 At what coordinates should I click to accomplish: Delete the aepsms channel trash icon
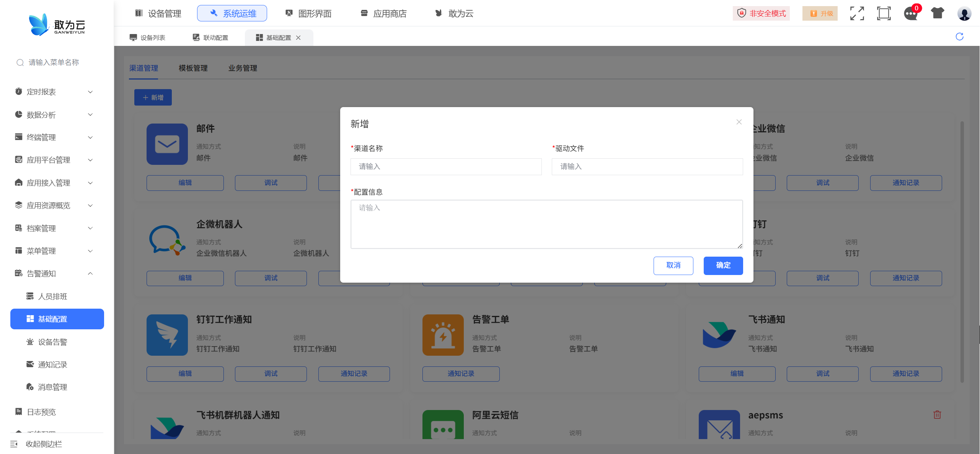(937, 415)
